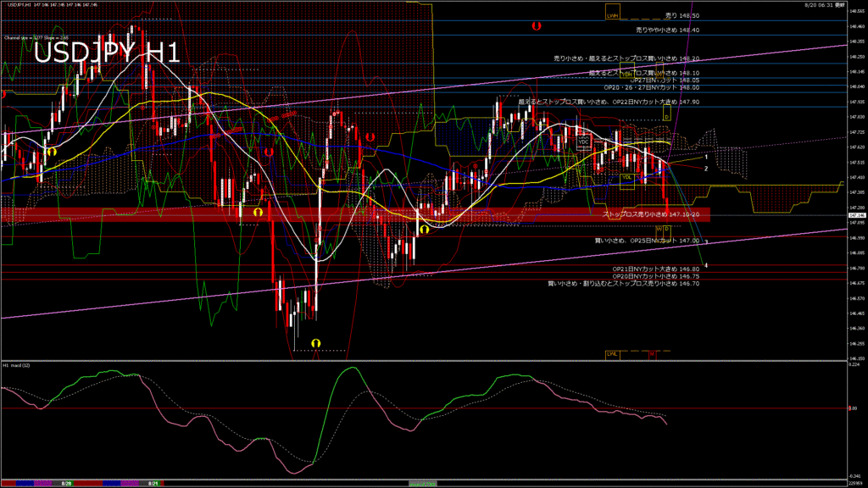Click the H1 macd(12) indicator label
Image resolution: width=868 pixels, height=488 pixels.
coord(17,365)
